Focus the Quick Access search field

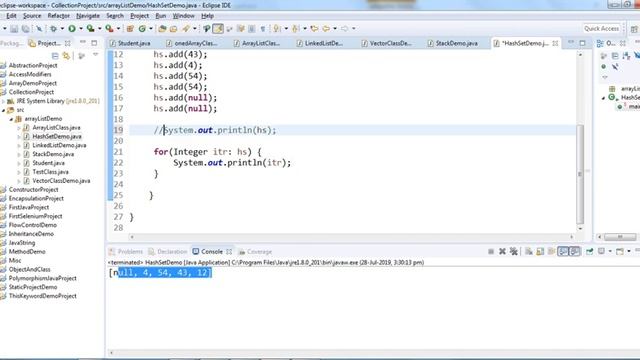(602, 29)
